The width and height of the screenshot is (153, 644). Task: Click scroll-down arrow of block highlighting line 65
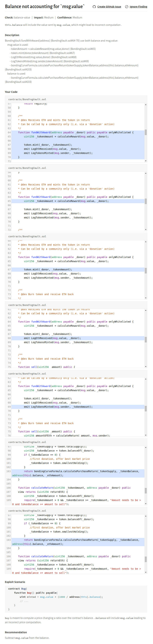click(x=145, y=229)
